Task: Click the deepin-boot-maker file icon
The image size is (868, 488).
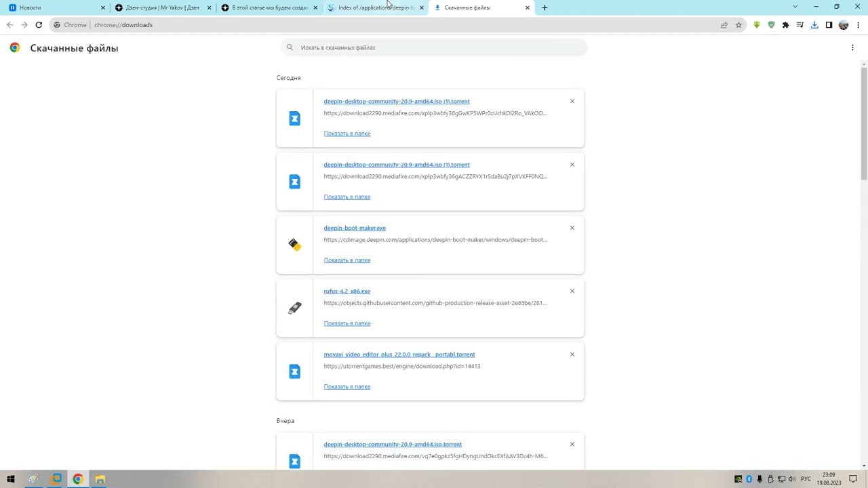Action: (294, 245)
